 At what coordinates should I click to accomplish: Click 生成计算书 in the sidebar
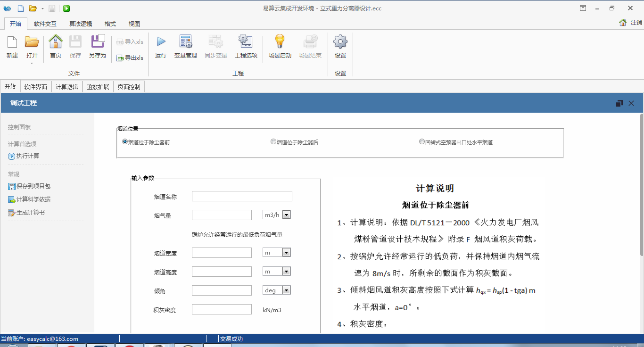coord(30,213)
